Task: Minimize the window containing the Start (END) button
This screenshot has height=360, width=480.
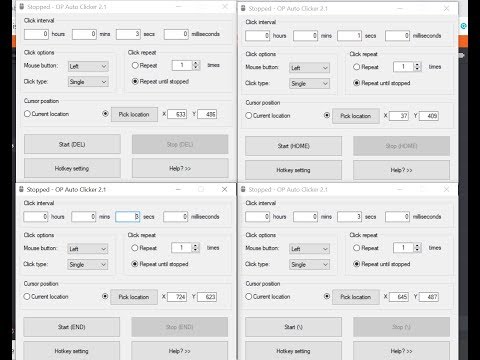Action: 179,189
